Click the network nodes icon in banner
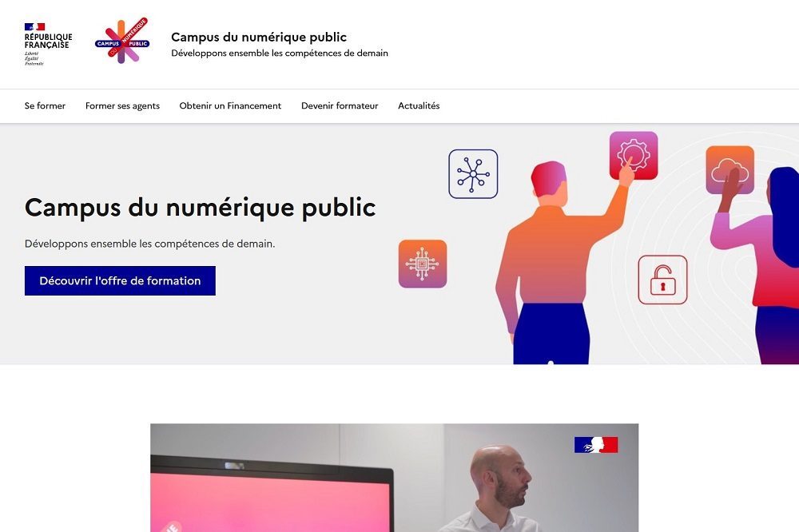Image resolution: width=799 pixels, height=532 pixels. click(x=473, y=174)
